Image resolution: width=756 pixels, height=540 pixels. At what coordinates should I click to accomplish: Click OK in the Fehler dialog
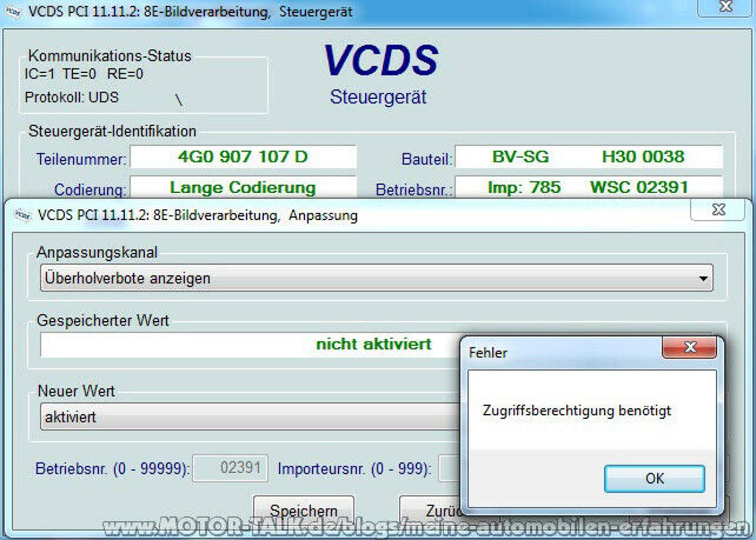point(654,479)
